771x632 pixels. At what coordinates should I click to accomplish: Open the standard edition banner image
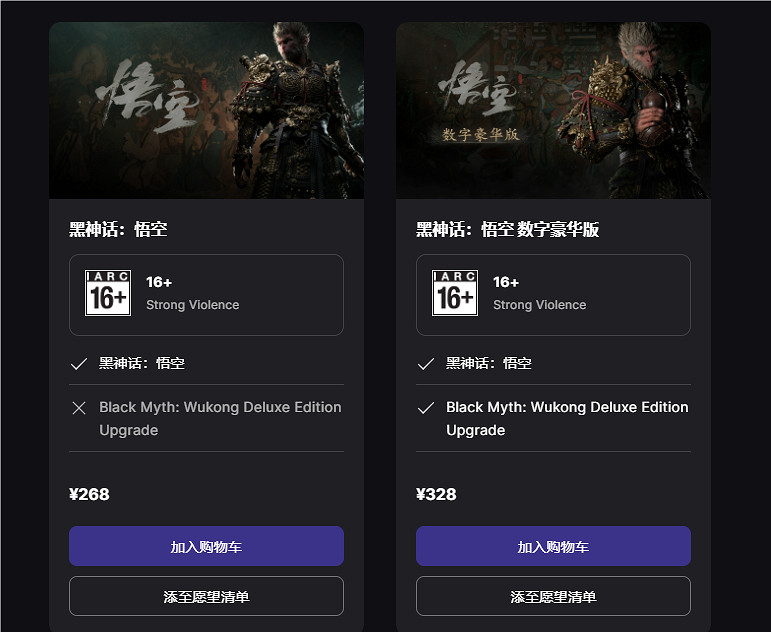[x=206, y=110]
